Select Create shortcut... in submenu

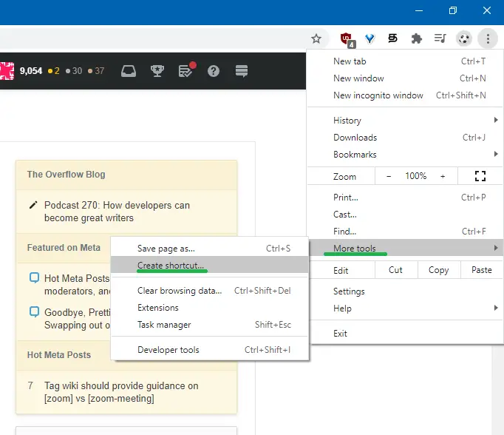point(209,265)
